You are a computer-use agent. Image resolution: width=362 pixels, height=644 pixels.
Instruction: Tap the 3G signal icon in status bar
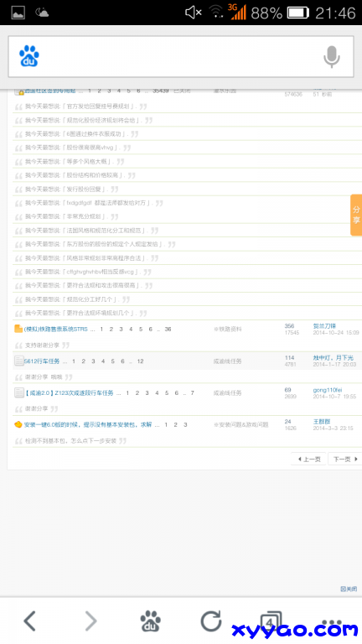(x=237, y=12)
